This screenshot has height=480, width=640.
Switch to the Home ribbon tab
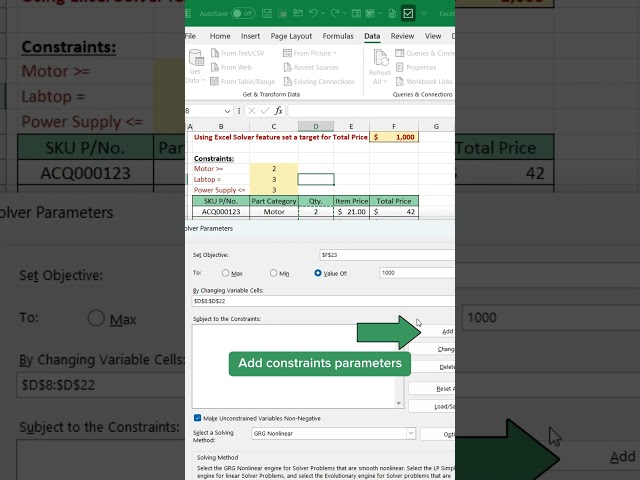tap(220, 36)
